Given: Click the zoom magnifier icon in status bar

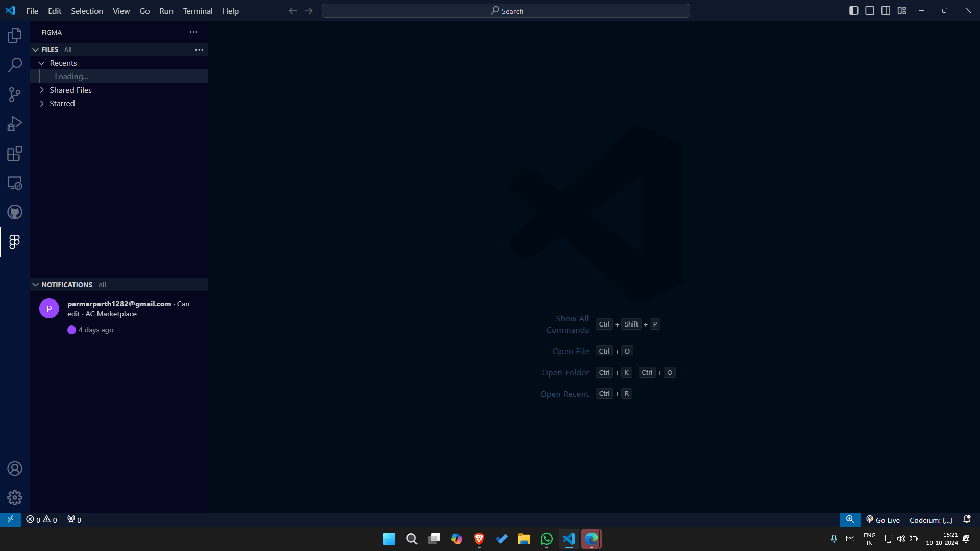Looking at the screenshot, I should tap(850, 520).
